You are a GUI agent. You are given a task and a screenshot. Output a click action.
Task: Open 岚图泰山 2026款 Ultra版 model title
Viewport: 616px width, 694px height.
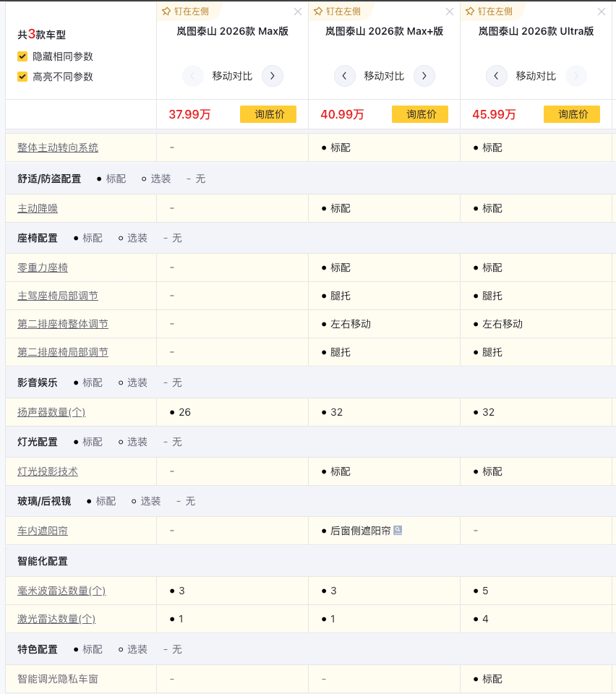click(x=536, y=31)
